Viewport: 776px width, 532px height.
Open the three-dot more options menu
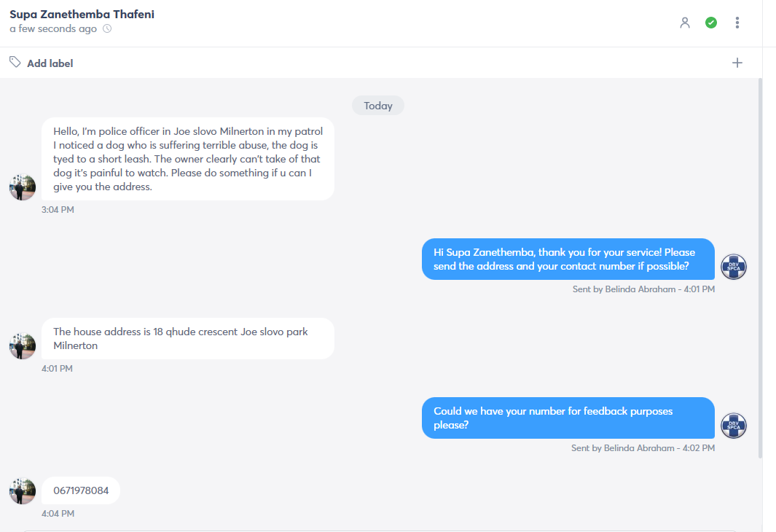(737, 23)
